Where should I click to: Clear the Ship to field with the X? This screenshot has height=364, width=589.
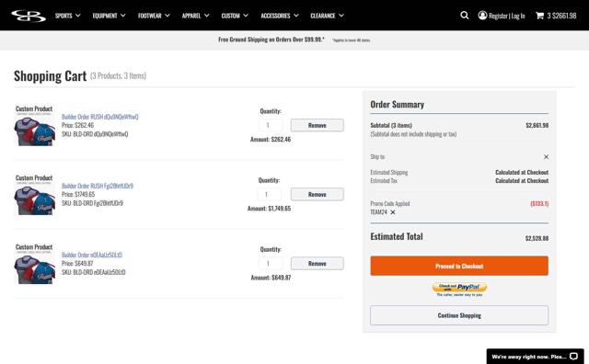pyautogui.click(x=546, y=157)
